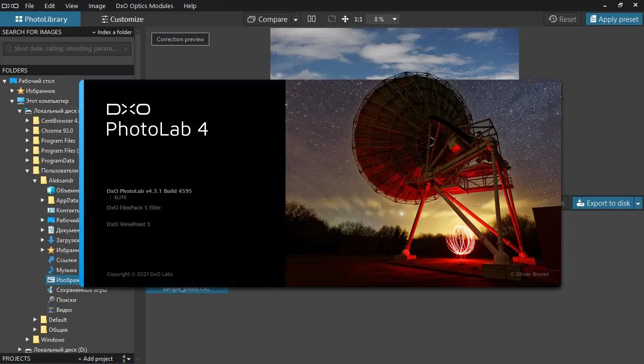Click the Reset button
Screen dimensions: 644x364
pos(563,19)
